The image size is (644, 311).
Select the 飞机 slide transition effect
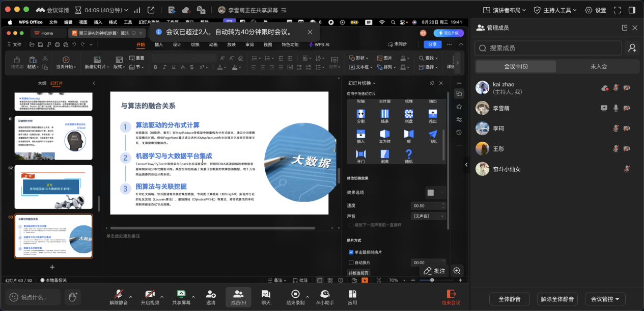pyautogui.click(x=432, y=135)
